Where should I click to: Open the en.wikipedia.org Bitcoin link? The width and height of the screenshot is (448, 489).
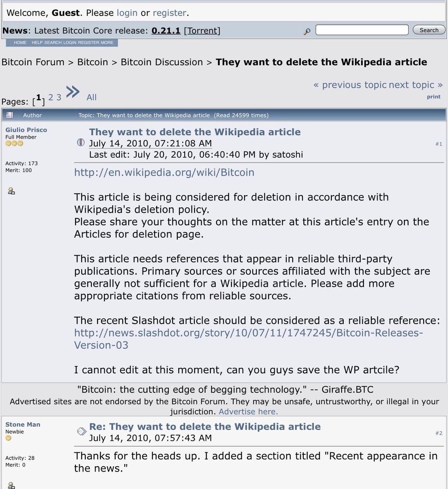[164, 172]
